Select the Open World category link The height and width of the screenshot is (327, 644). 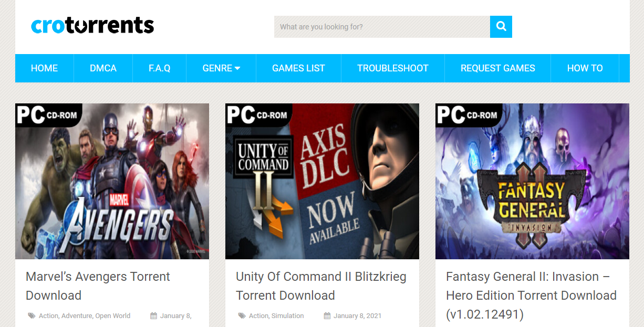[113, 316]
